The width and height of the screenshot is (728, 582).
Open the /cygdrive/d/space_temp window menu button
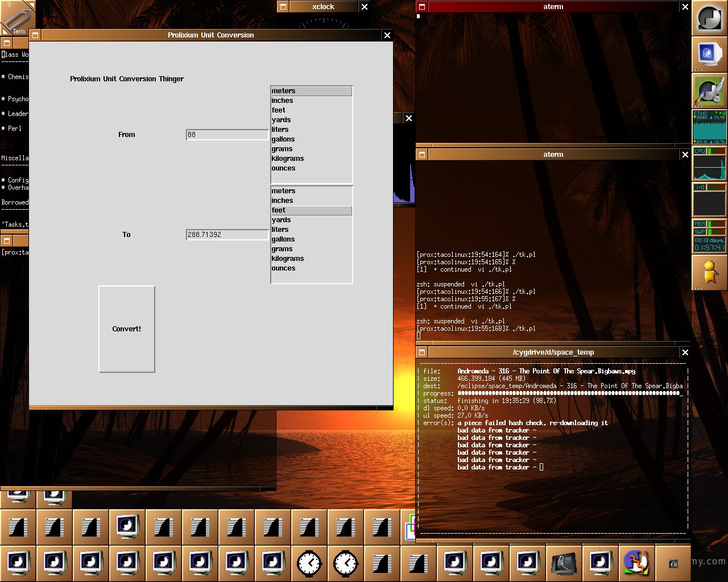click(421, 352)
